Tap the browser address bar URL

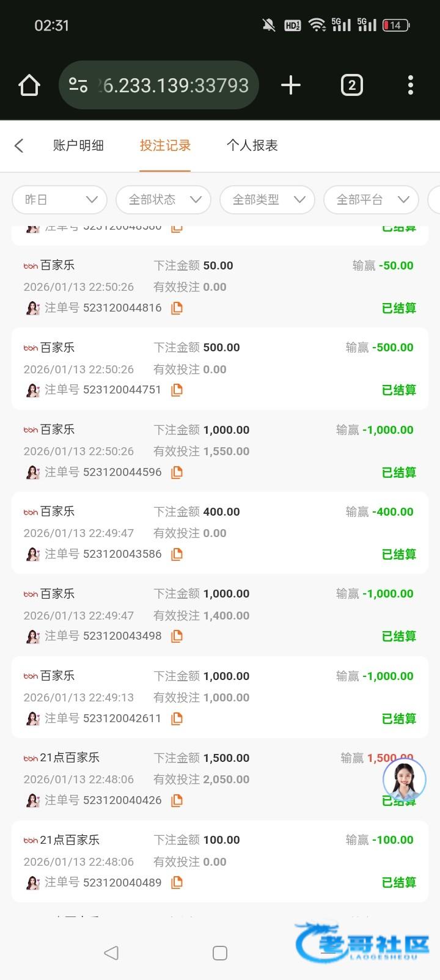point(174,85)
